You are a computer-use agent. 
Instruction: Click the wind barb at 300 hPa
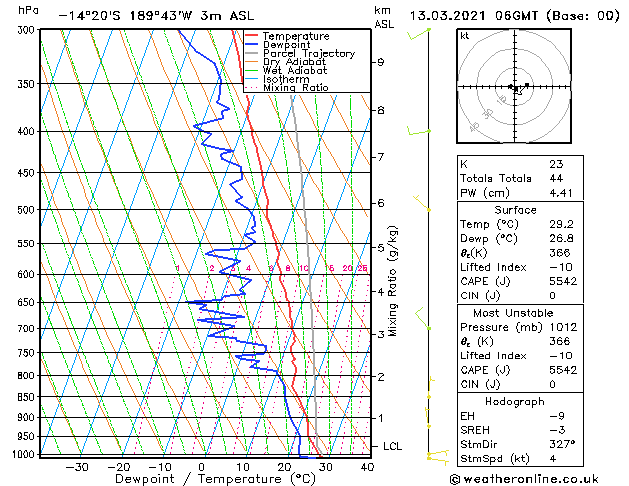[420, 35]
